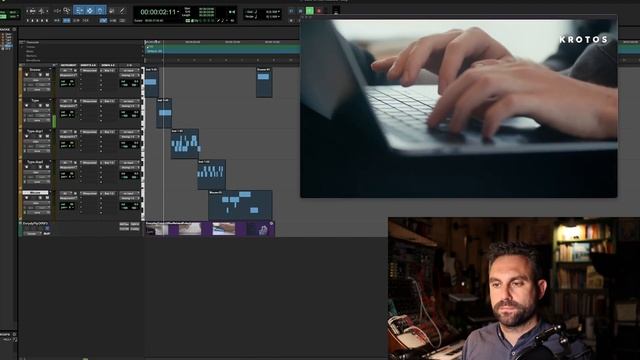Select the MIDI clip on the Type track
Viewport: 640px width, 360px height.
[164, 113]
